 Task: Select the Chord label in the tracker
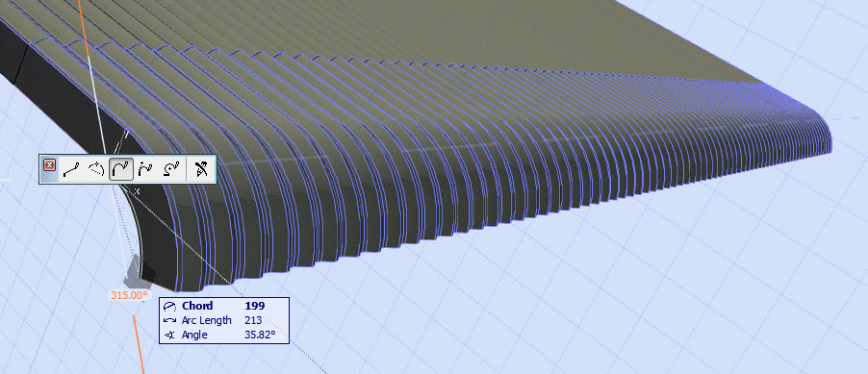197,306
